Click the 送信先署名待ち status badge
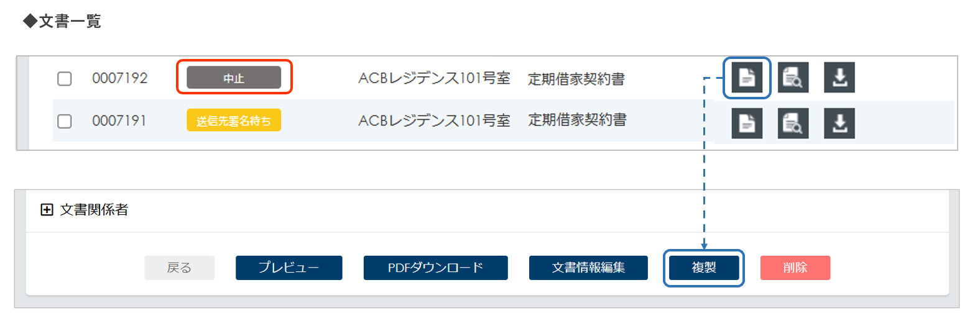 point(234,120)
